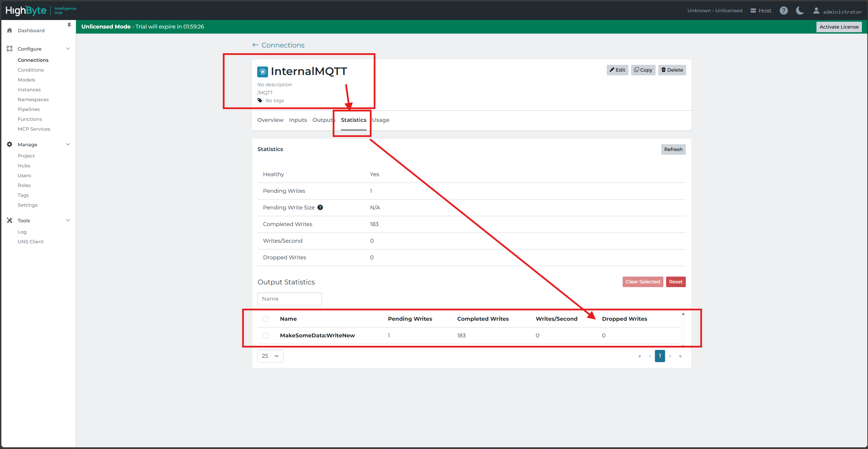Go back via Connections arrow link
Screen dimensions: 868x449
coord(278,45)
